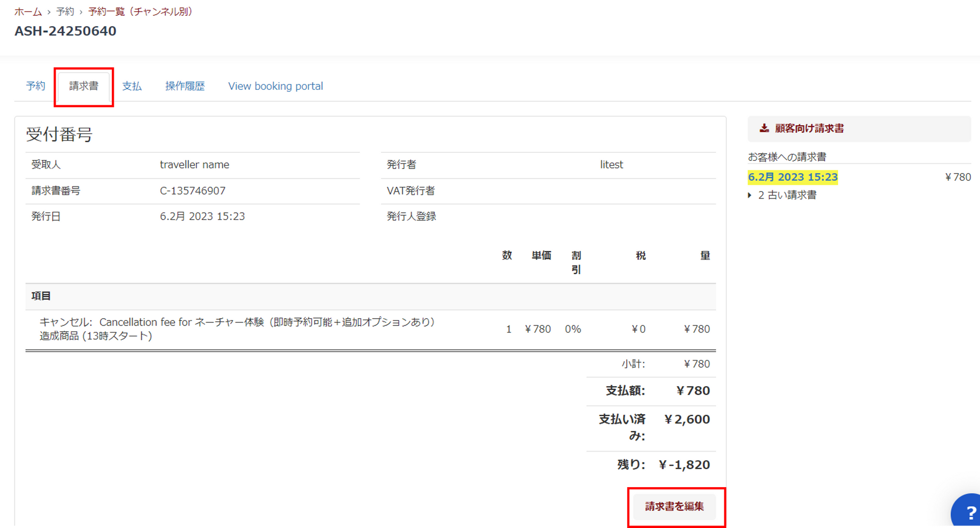The height and width of the screenshot is (528, 980).
Task: Navigate to ホーム in the breadcrumb
Action: click(x=28, y=12)
